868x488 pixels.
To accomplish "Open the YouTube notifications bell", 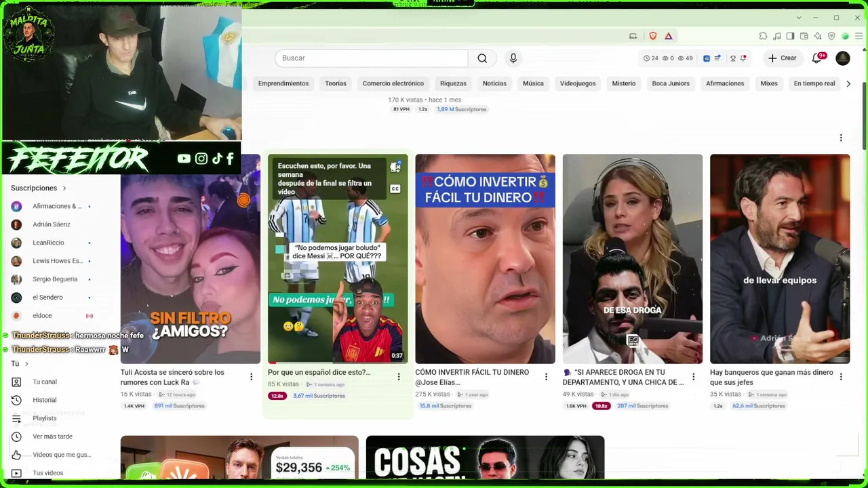I will [816, 58].
